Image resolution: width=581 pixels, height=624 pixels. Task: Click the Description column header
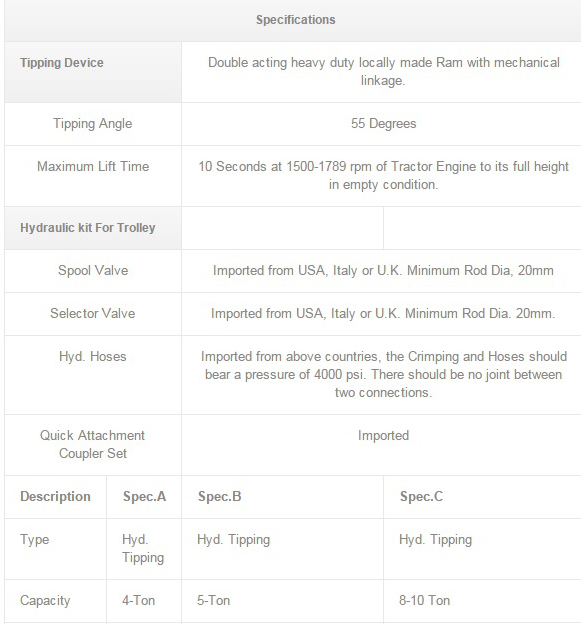pos(56,497)
